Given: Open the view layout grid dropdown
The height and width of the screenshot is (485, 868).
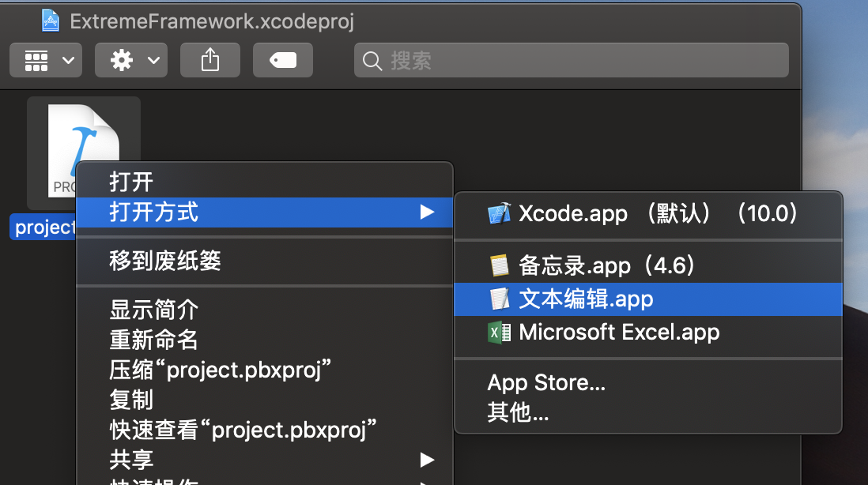Looking at the screenshot, I should (46, 60).
